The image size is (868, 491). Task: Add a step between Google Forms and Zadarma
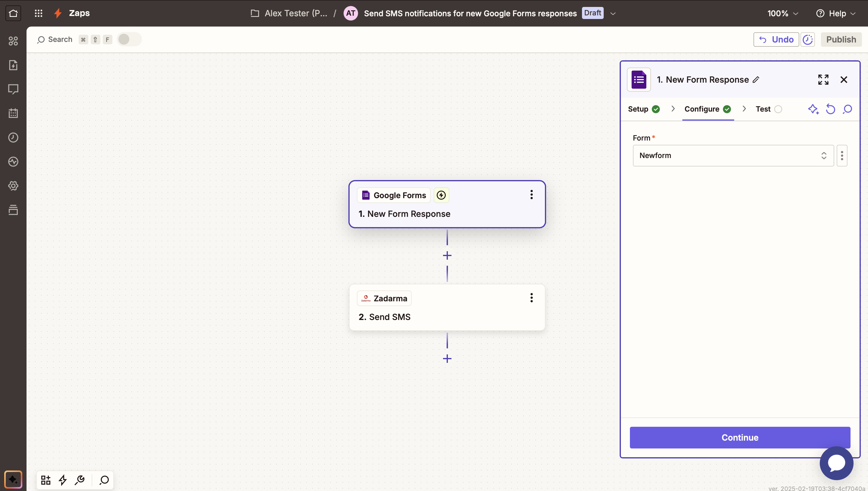[x=447, y=256]
